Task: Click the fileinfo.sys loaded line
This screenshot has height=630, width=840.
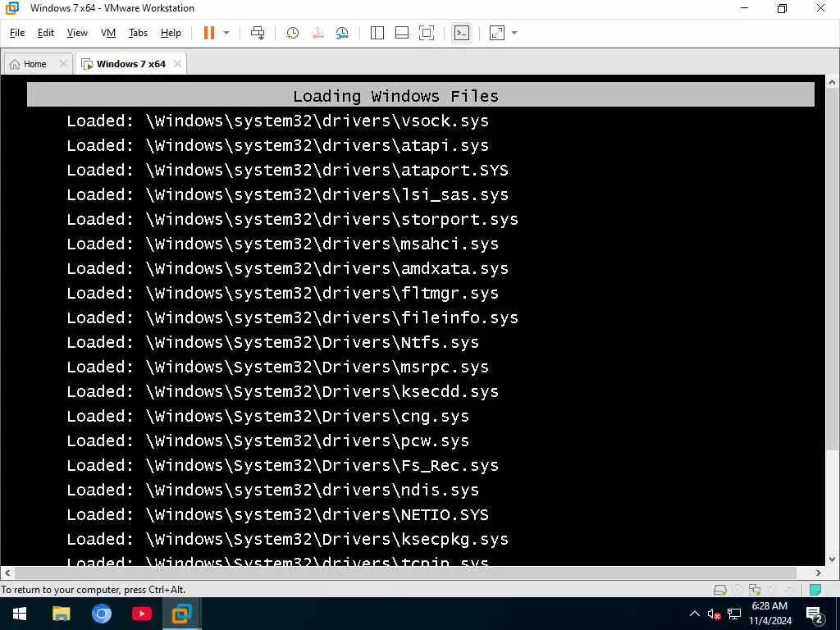Action: point(293,317)
